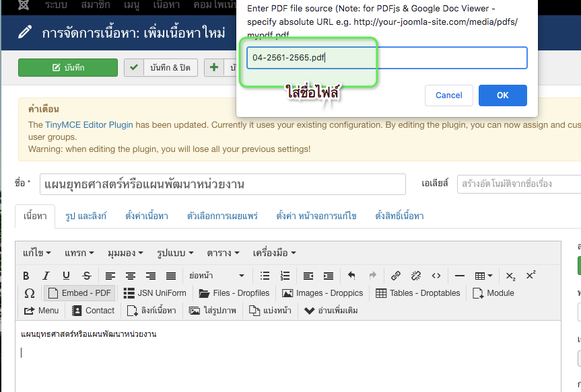The image size is (581, 392).
Task: Open เมนู menu in top bar
Action: click(131, 5)
